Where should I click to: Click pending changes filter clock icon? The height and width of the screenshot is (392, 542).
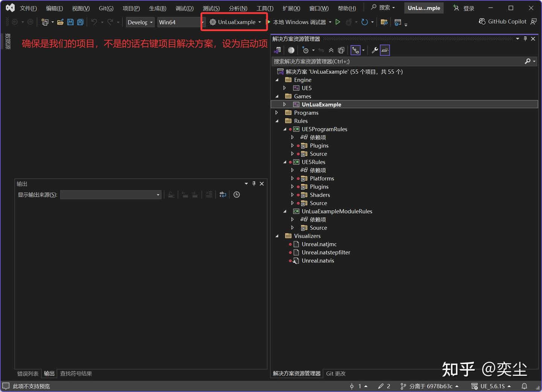(306, 50)
